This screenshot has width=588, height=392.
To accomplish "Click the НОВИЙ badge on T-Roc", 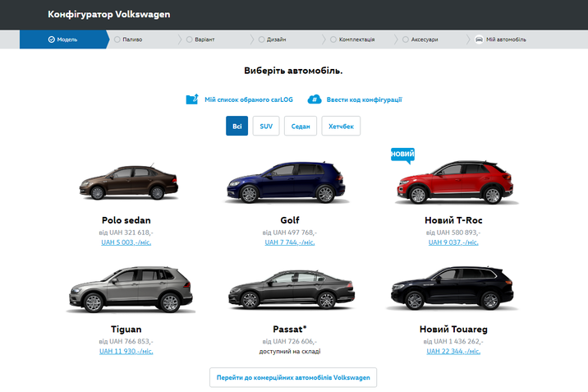I will 402,155.
